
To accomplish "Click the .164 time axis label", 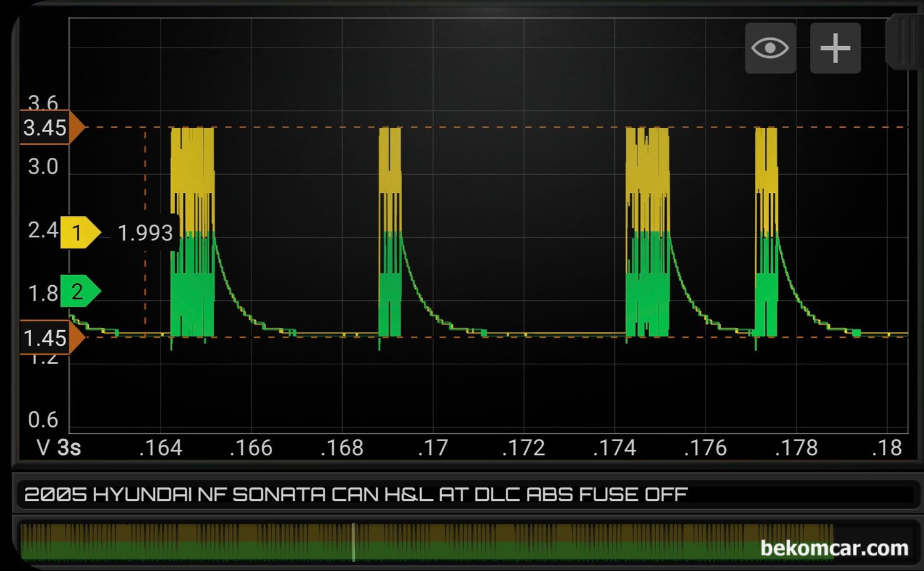I will coord(160,448).
